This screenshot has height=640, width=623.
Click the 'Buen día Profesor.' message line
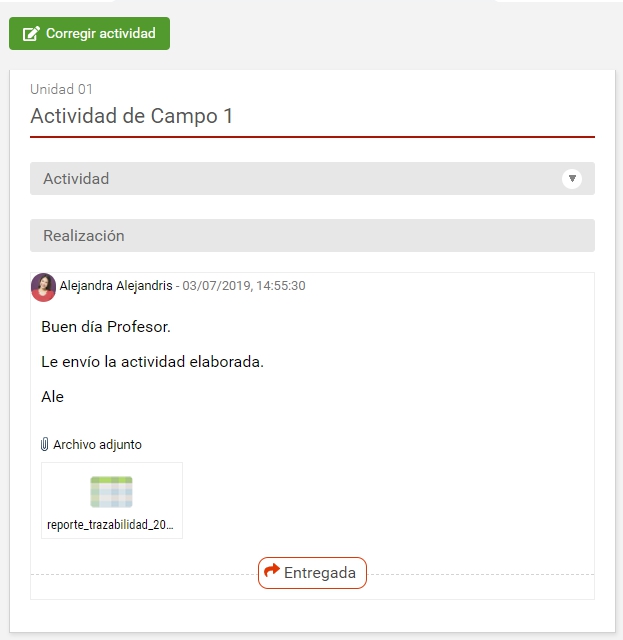pos(106,327)
